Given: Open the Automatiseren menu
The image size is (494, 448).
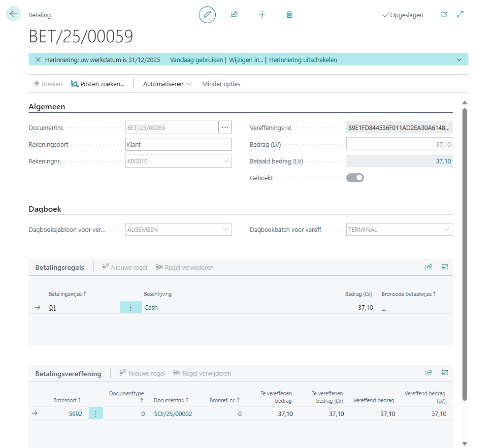Looking at the screenshot, I should (x=167, y=84).
